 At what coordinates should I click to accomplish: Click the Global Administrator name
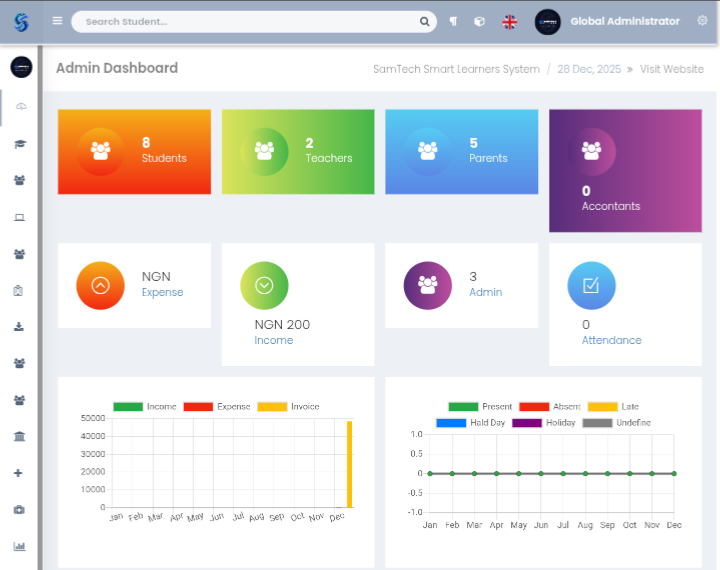625,22
